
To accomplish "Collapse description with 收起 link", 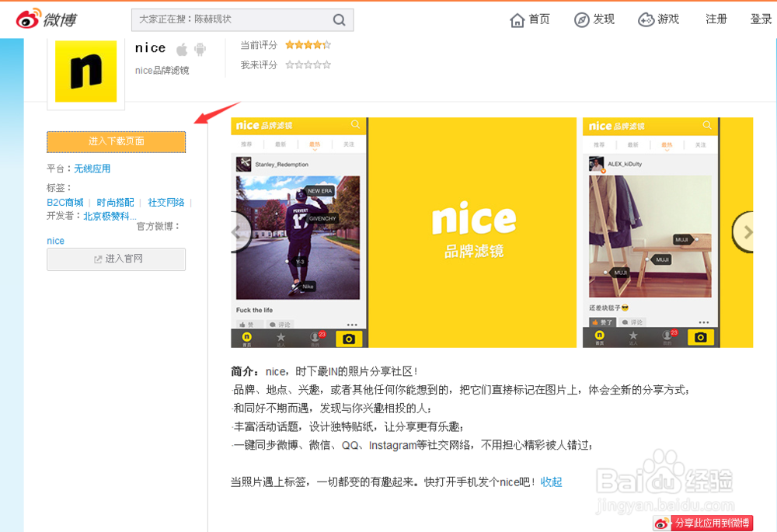I will (551, 482).
